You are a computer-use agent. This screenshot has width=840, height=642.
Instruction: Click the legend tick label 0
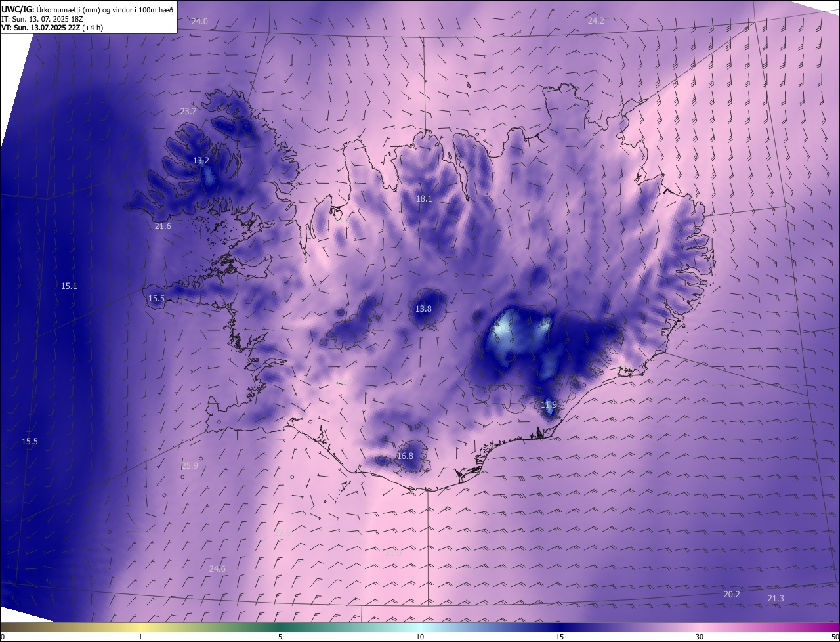coord(3,637)
